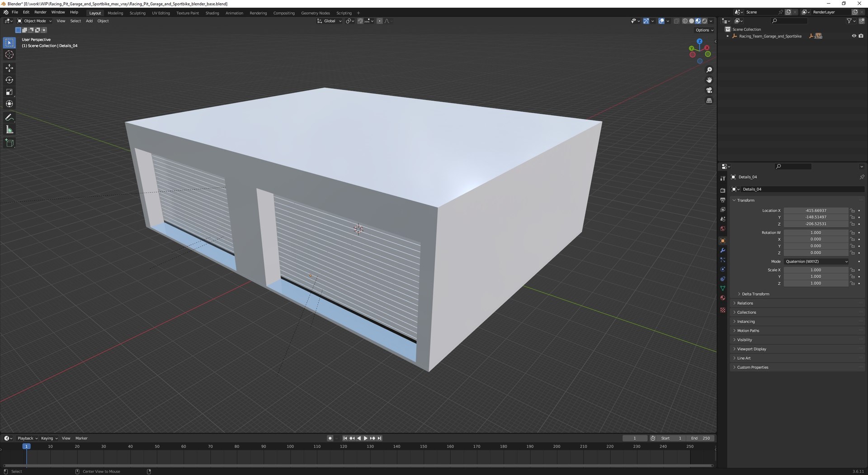Click the End frame field
Image resolution: width=868 pixels, height=475 pixels.
pyautogui.click(x=700, y=438)
